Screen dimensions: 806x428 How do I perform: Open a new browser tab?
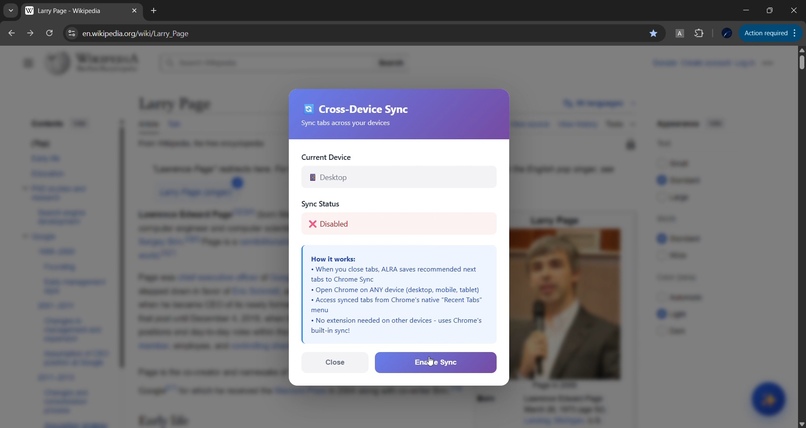153,10
